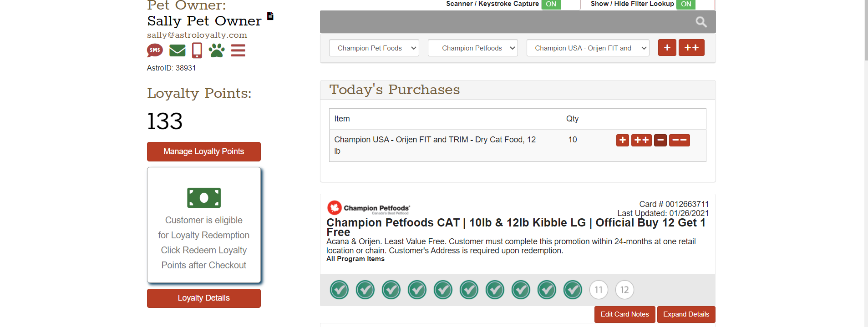The height and width of the screenshot is (327, 868).
Task: Click the ninth green checkmark punch
Action: tap(547, 290)
